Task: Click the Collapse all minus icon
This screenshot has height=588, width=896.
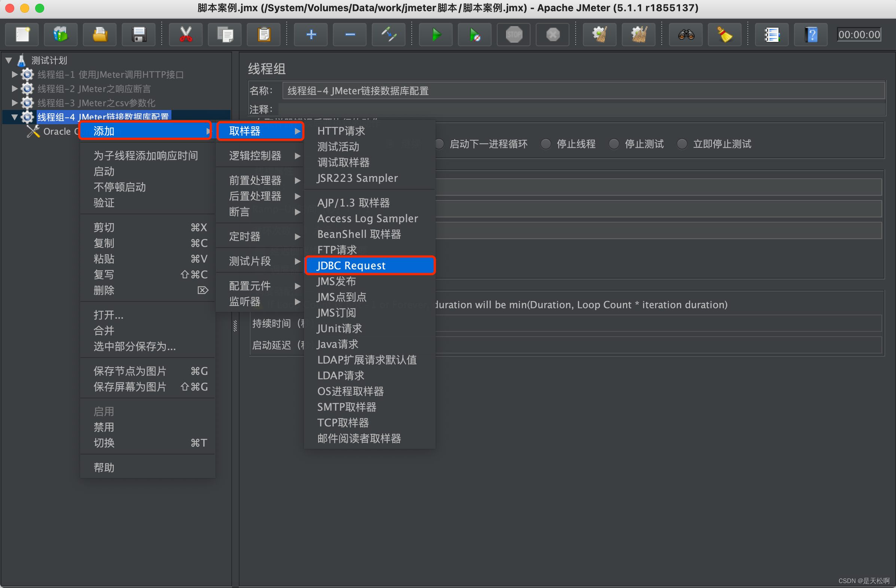Action: pos(350,35)
